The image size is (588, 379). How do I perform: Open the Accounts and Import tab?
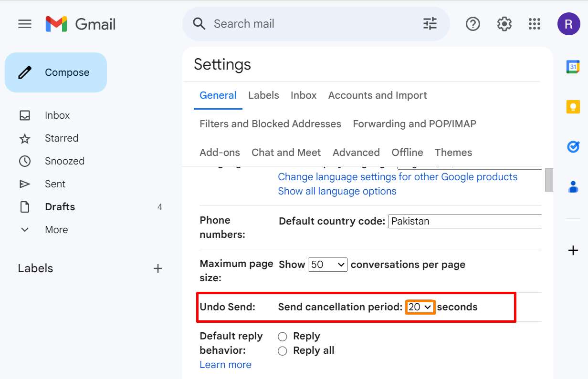pyautogui.click(x=378, y=95)
